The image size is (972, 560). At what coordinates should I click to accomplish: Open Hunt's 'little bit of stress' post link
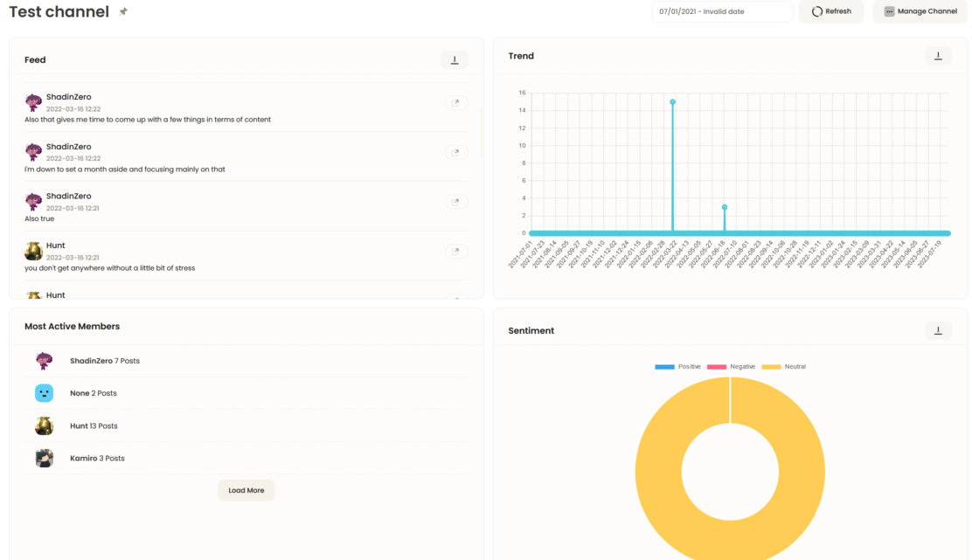tap(455, 252)
